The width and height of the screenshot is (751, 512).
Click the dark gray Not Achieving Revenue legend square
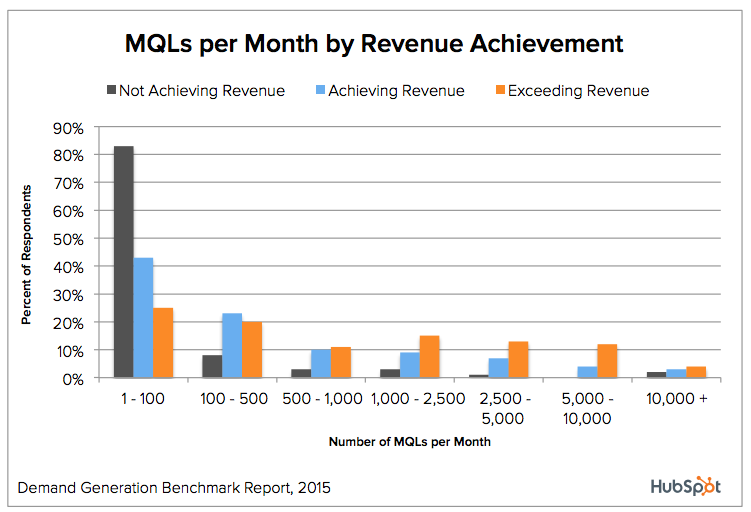110,91
